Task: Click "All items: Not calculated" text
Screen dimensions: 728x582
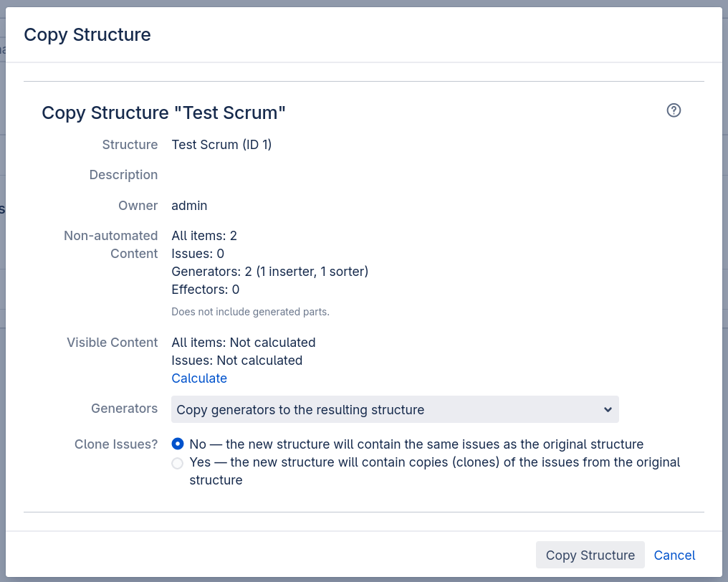Action: coord(244,343)
